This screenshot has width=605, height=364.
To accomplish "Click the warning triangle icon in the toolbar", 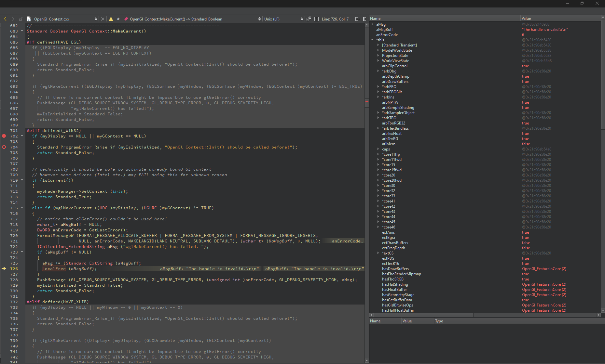I will point(111,19).
